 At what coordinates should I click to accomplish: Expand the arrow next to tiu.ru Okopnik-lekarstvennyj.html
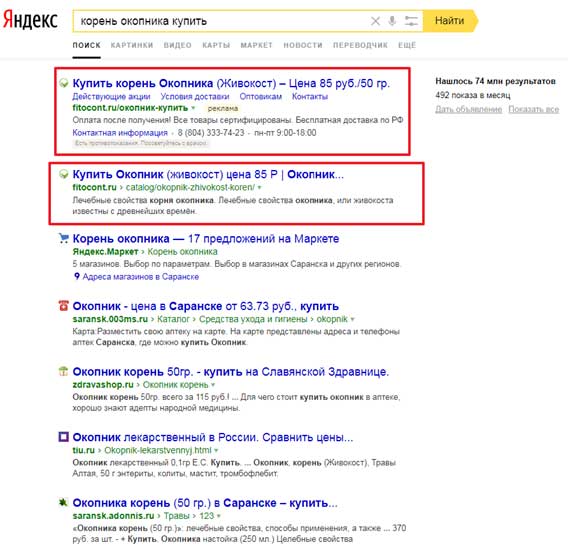point(216,450)
